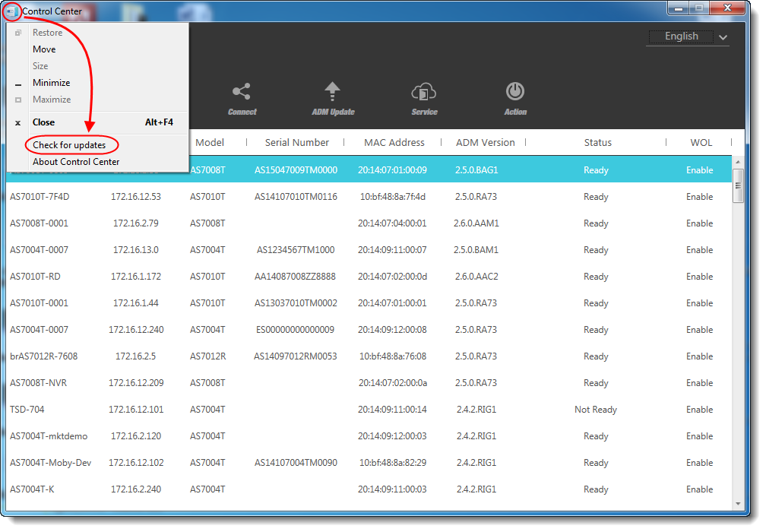Sort by ADM Version column header
Image resolution: width=766 pixels, height=532 pixels.
click(485, 142)
